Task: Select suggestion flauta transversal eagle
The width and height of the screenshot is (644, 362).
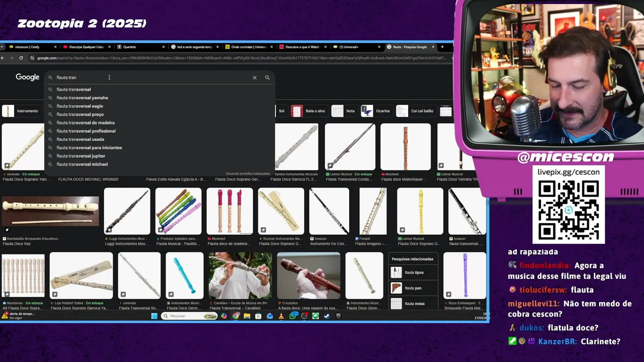Action: tap(160, 106)
